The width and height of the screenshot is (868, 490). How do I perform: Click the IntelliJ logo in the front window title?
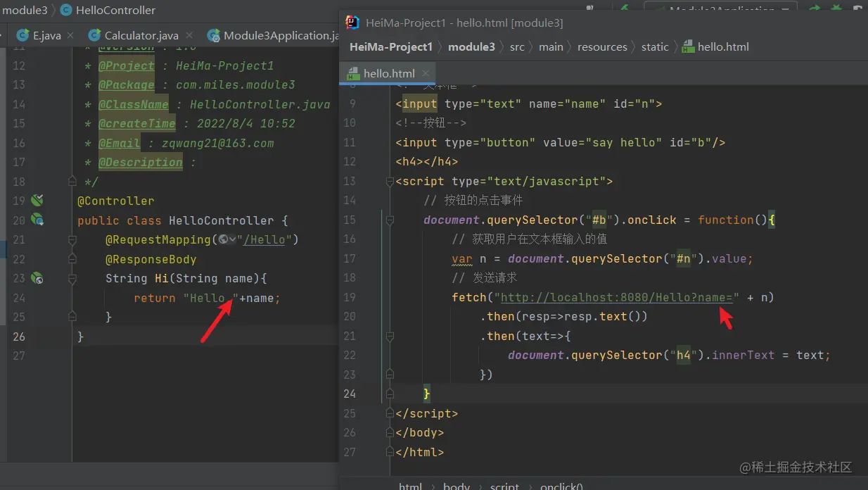[352, 22]
